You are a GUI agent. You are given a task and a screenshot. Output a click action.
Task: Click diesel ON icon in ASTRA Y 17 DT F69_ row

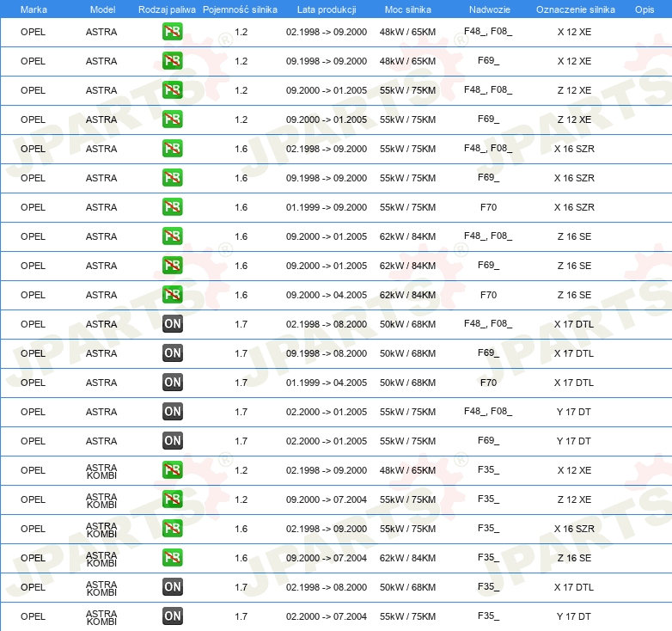pos(172,441)
